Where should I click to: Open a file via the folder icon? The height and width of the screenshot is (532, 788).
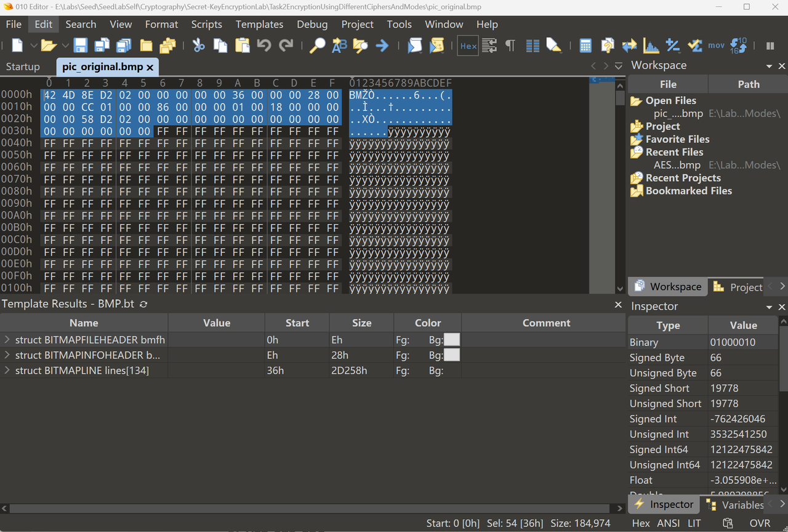pyautogui.click(x=49, y=46)
